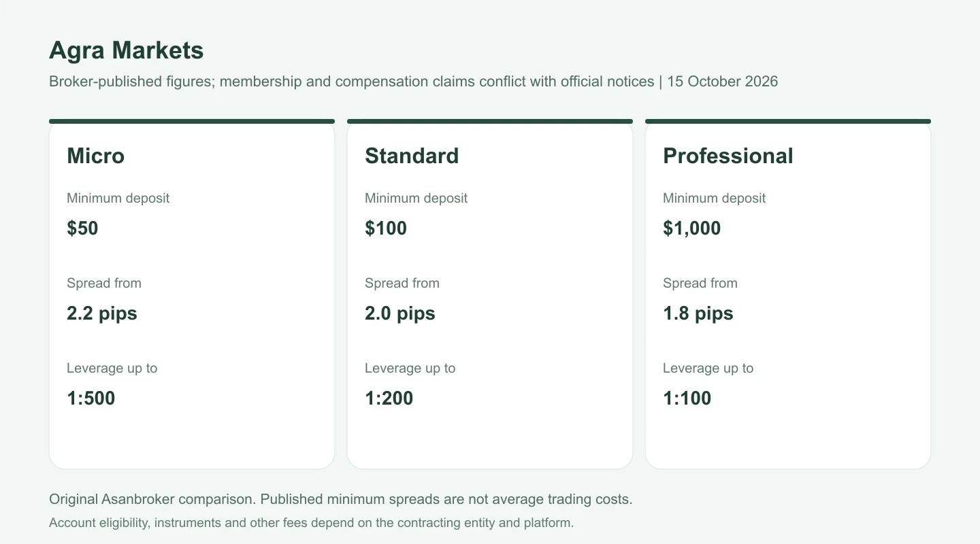Click the "2.2 pips" spread value
This screenshot has height=544, width=980.
click(102, 313)
